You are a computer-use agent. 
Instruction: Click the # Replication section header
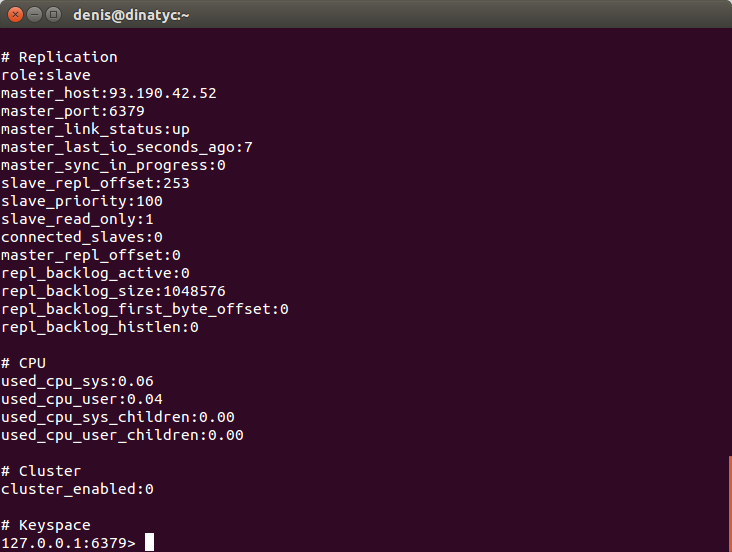tap(59, 57)
